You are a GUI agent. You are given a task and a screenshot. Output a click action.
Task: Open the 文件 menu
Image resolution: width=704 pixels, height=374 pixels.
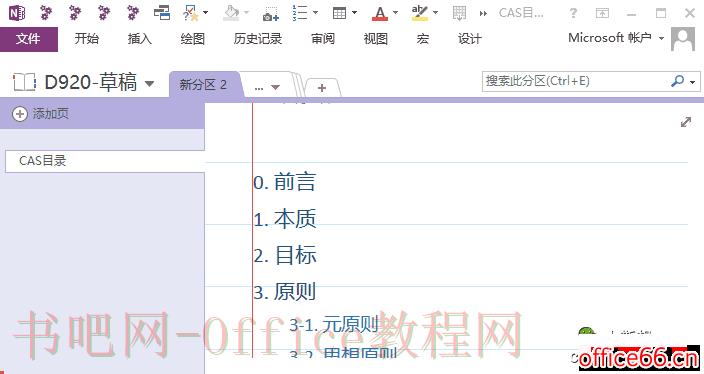29,39
